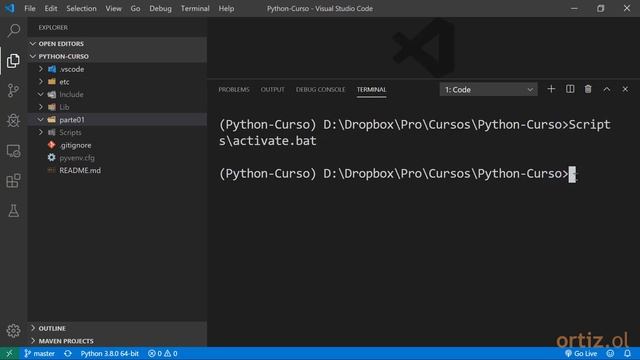Screen dimensions: 640x360
Task: Open the Extensions view icon
Action: 13,181
